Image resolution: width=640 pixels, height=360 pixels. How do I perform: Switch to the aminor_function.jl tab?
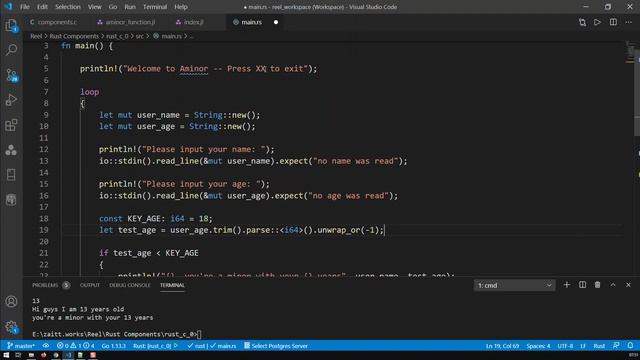coord(130,22)
